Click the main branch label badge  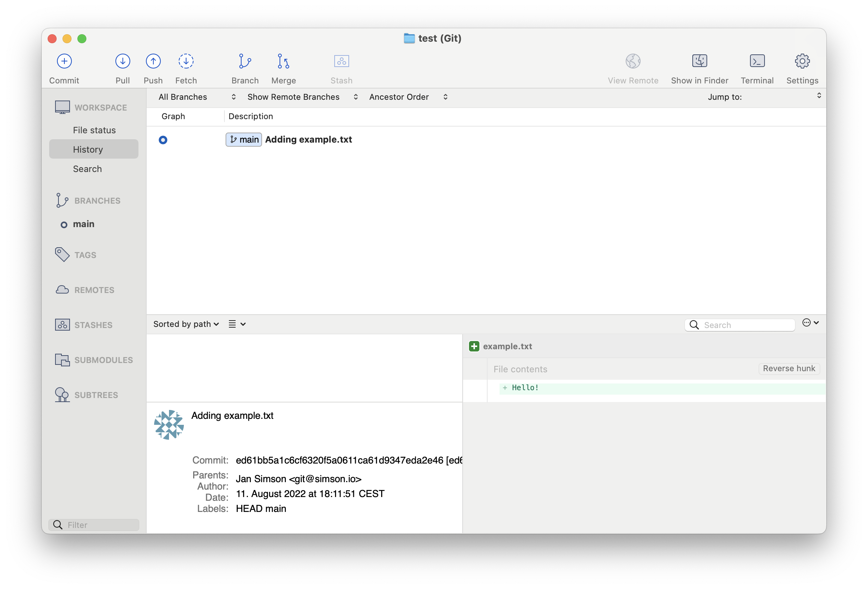point(243,140)
